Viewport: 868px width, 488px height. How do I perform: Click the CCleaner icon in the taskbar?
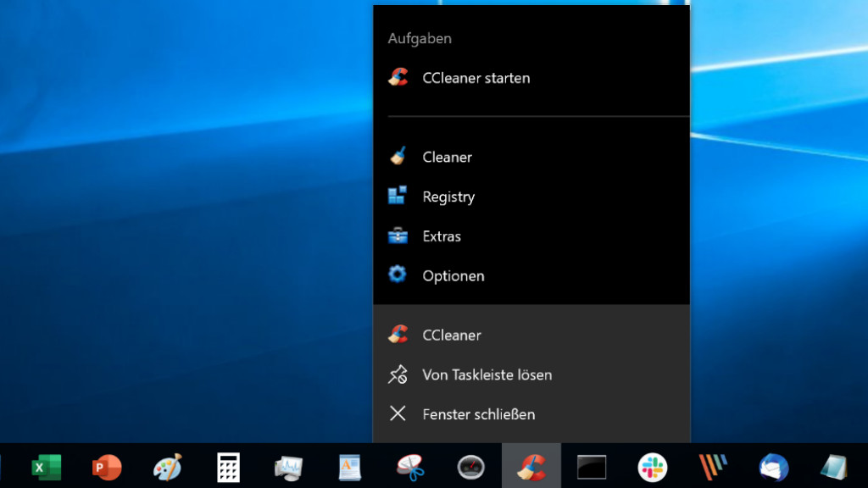[531, 467]
